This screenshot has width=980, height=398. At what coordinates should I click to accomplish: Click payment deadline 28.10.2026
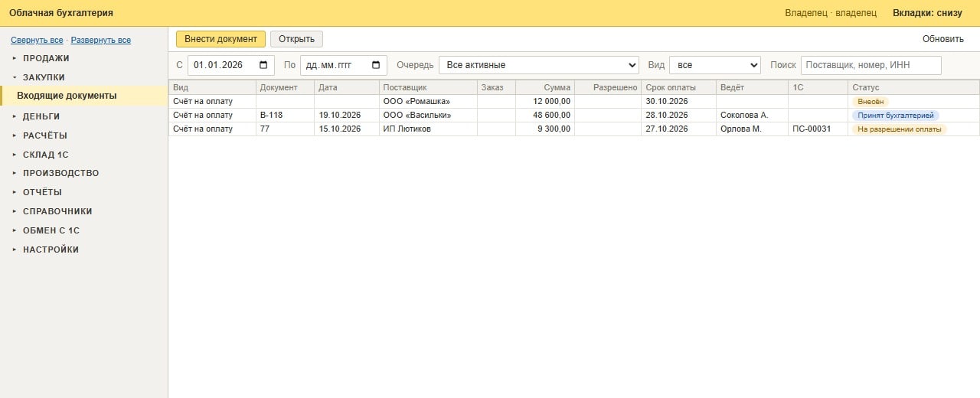[x=667, y=115]
